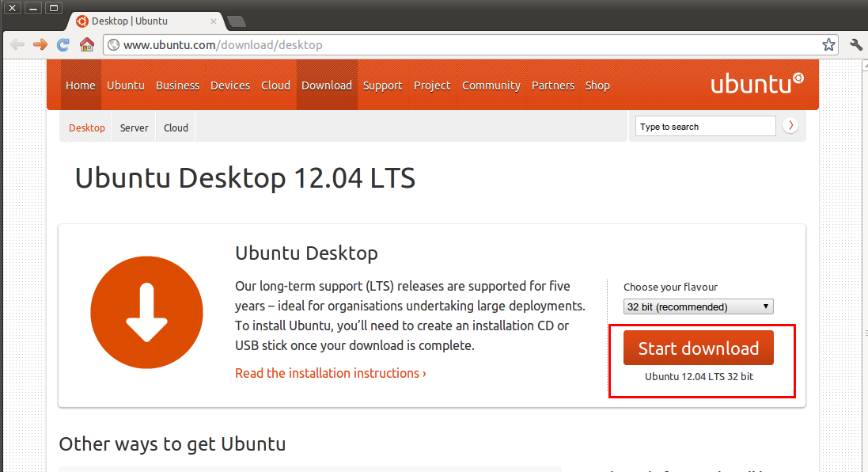
Task: Open the Project navigation item
Action: pos(432,86)
